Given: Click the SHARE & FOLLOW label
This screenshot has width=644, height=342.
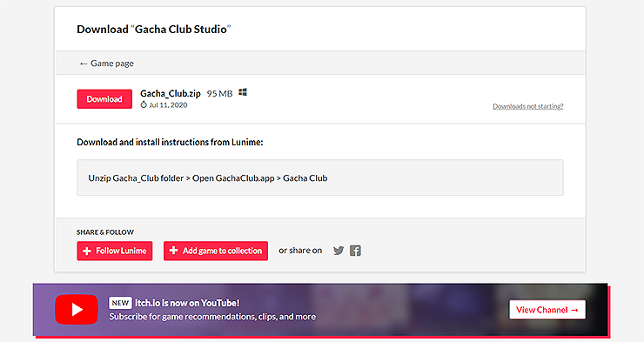Looking at the screenshot, I should tap(105, 232).
